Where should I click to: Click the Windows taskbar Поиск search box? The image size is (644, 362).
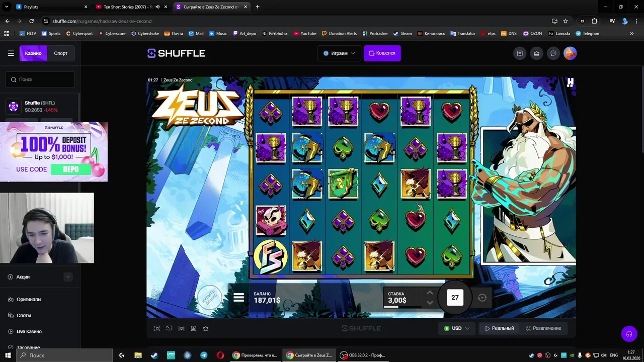(x=64, y=355)
